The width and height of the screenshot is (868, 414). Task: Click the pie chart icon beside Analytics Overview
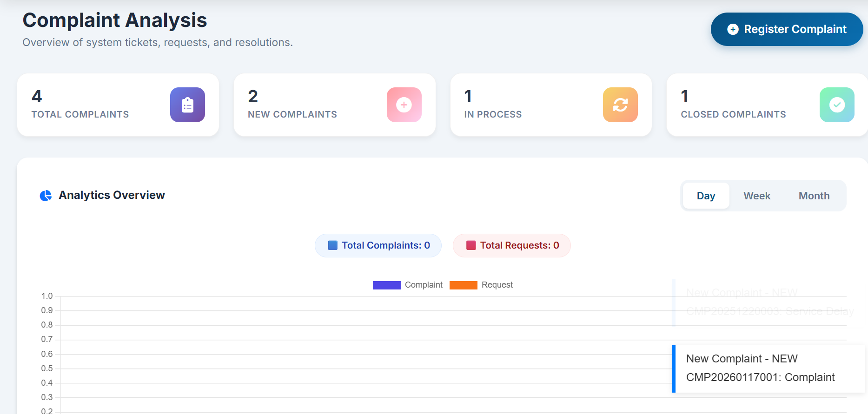point(46,196)
